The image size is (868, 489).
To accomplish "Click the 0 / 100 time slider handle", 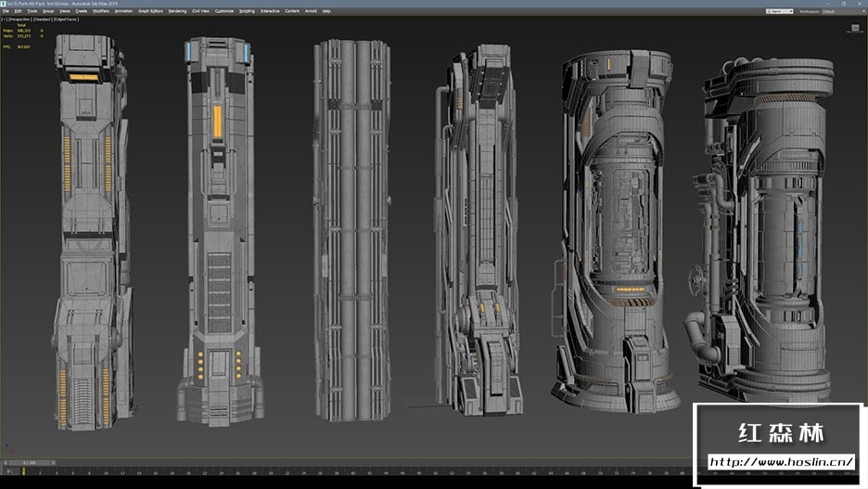I will coord(28,462).
